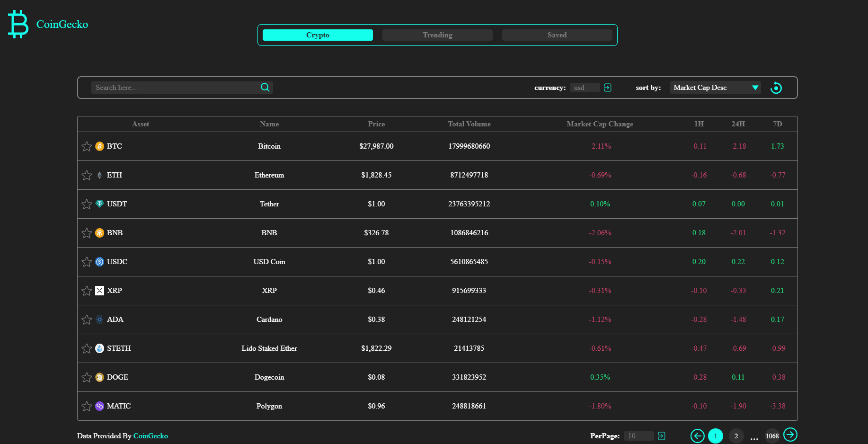Viewport: 868px width, 444px height.
Task: Click the Bitcoin name cell
Action: (269, 146)
